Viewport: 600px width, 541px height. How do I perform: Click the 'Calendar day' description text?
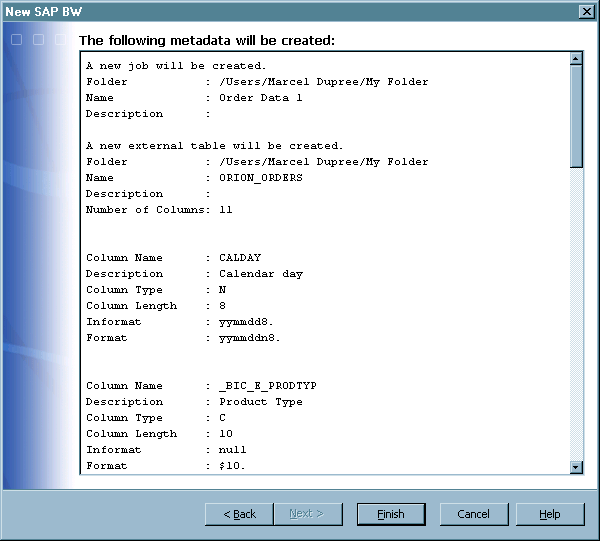pyautogui.click(x=260, y=274)
